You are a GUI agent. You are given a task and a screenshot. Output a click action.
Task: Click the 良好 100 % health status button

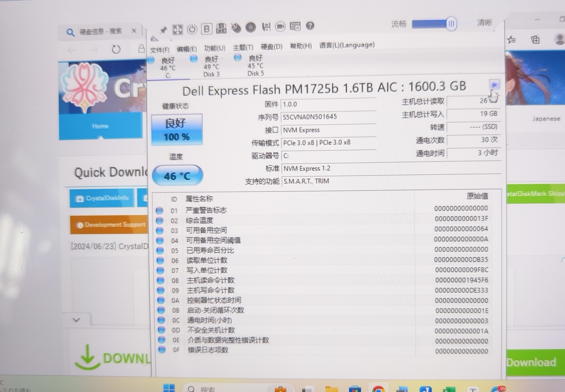[x=177, y=130]
